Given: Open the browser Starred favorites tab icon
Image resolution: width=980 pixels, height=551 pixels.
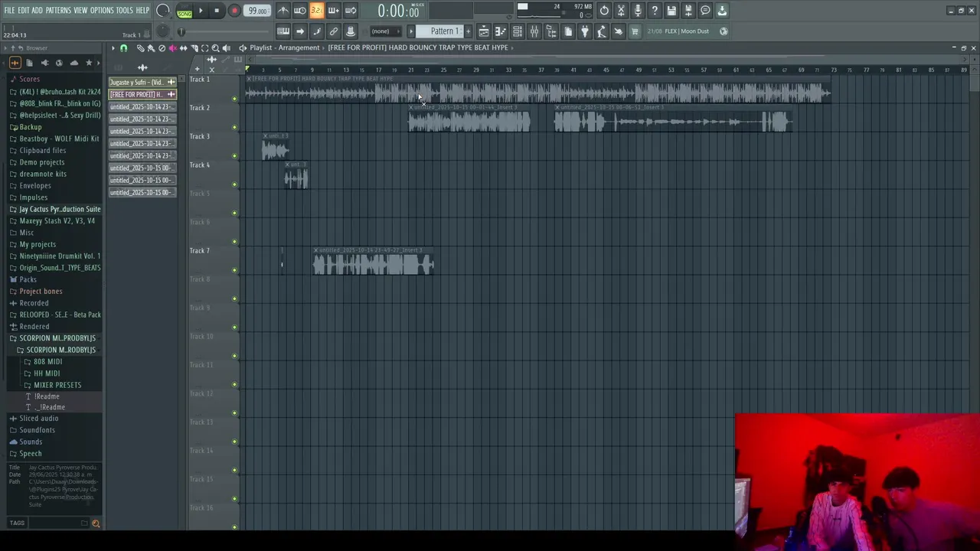Looking at the screenshot, I should [x=89, y=63].
